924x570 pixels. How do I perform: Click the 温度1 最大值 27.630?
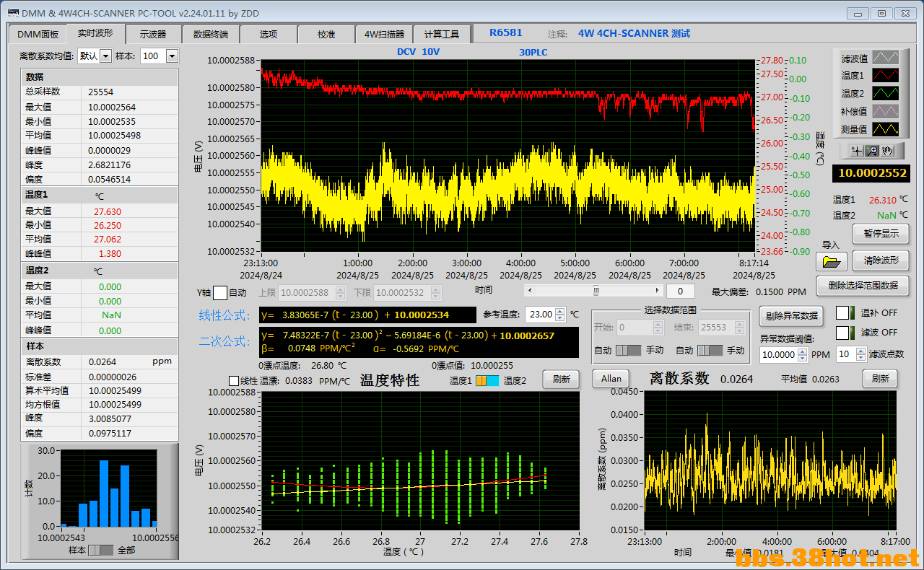pyautogui.click(x=108, y=211)
